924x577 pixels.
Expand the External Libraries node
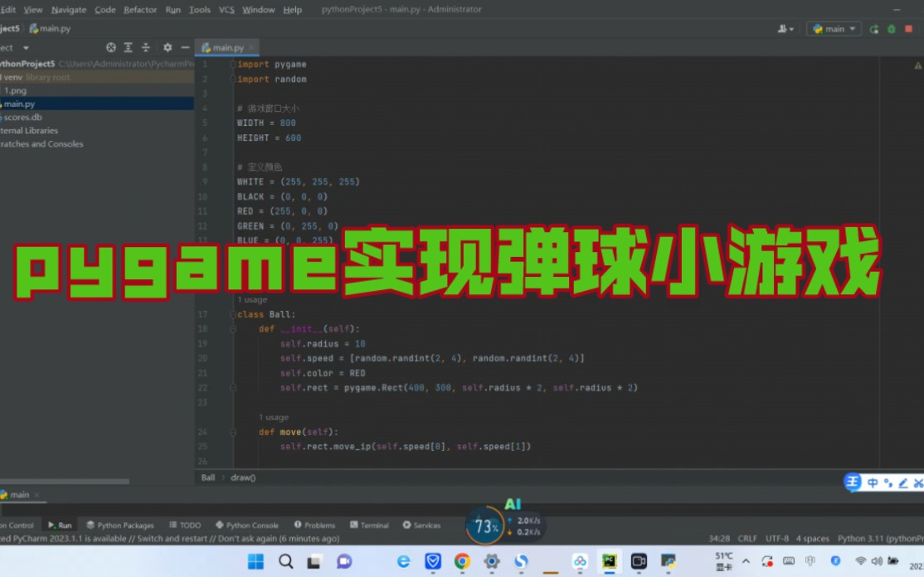coord(31,130)
